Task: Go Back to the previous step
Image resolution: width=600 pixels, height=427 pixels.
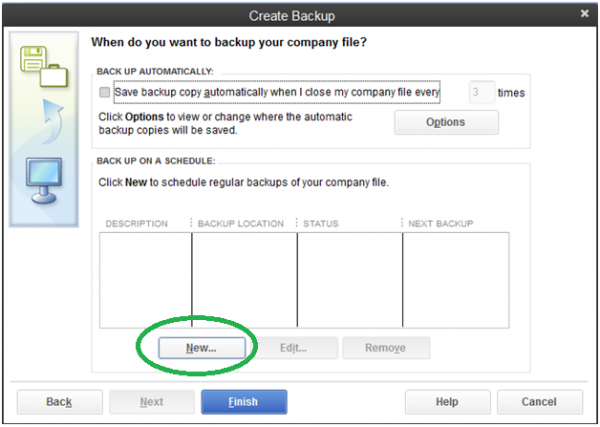Action: point(59,402)
